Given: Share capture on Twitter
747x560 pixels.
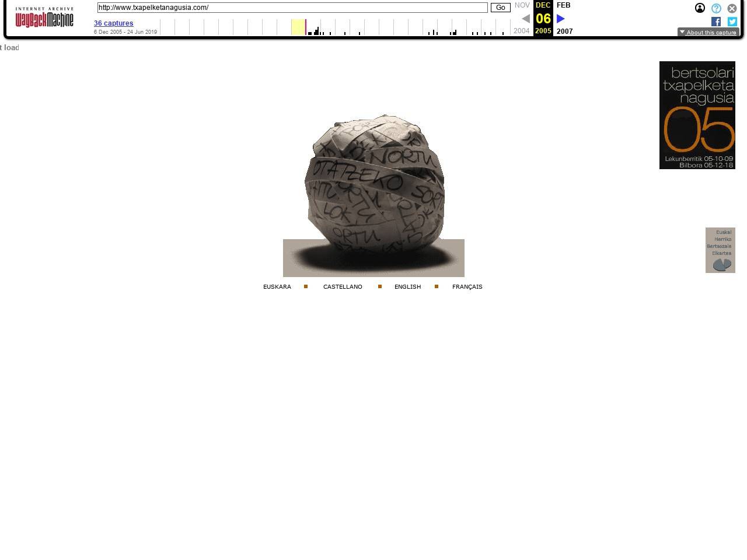Looking at the screenshot, I should pyautogui.click(x=732, y=22).
